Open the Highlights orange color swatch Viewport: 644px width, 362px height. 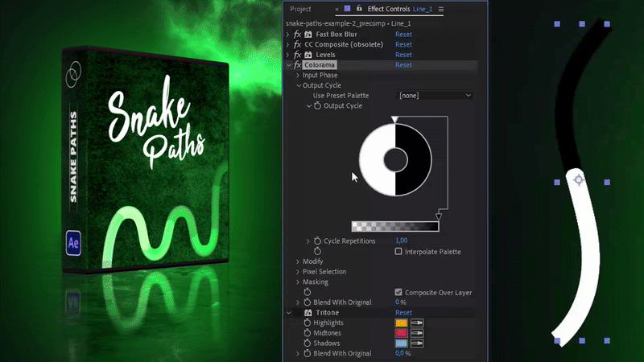pos(402,323)
